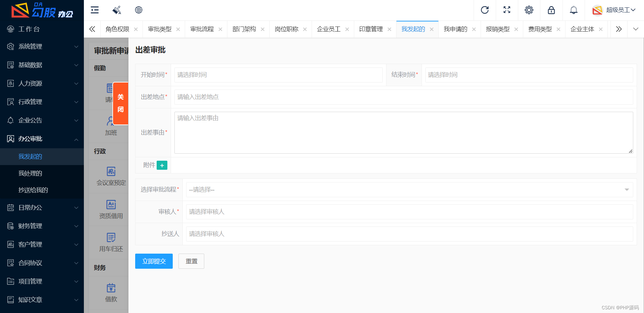This screenshot has height=313, width=644.
Task: Click the 审核人 selection field
Action: point(410,212)
